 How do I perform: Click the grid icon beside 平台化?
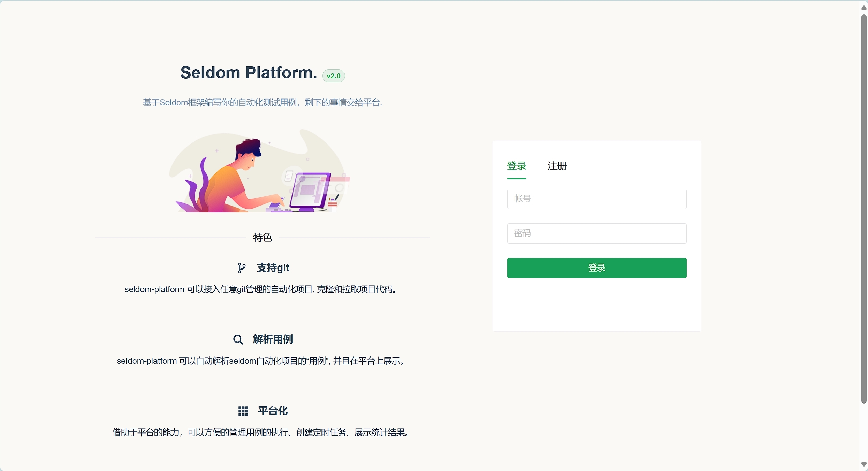click(x=243, y=411)
